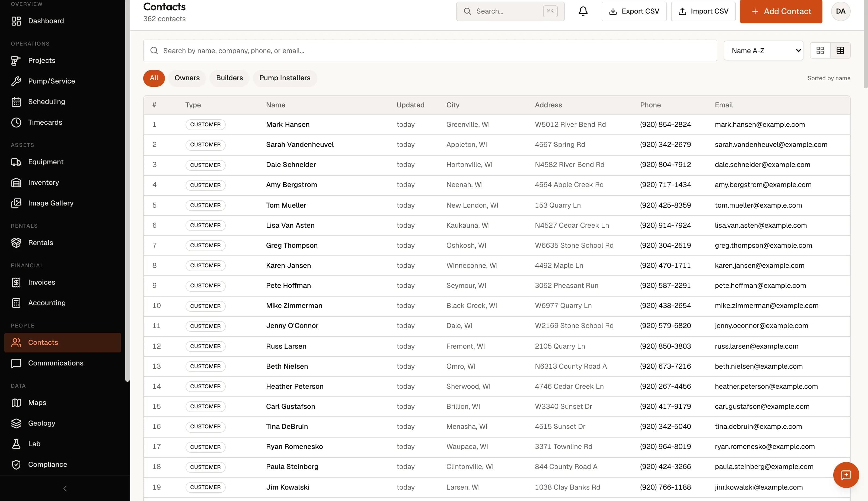
Task: Open contact Heather Peterson
Action: [295, 386]
